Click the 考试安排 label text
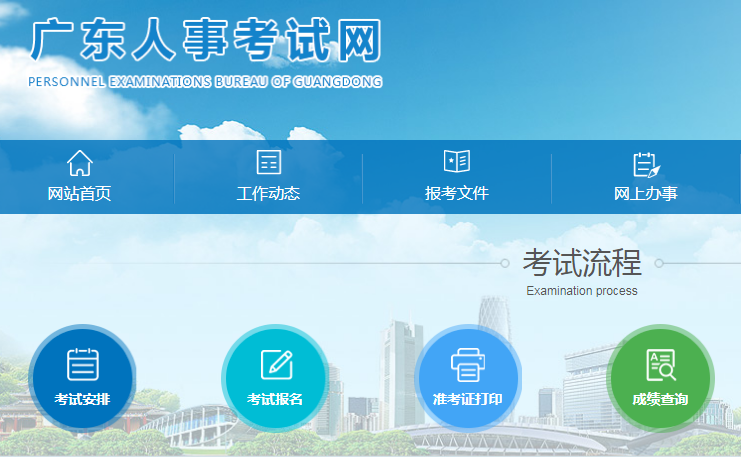 point(83,400)
